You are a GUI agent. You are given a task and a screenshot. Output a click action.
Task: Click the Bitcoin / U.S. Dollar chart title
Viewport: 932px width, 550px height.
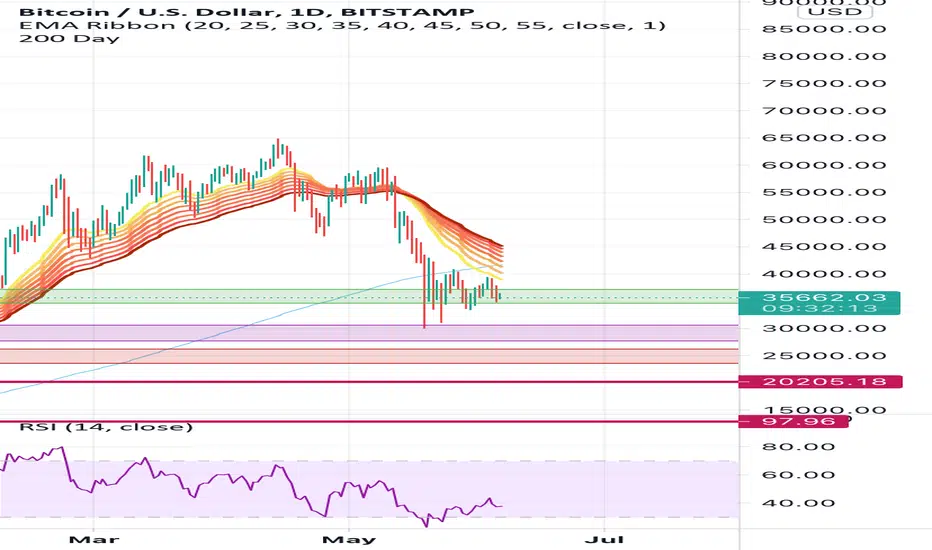click(x=247, y=12)
